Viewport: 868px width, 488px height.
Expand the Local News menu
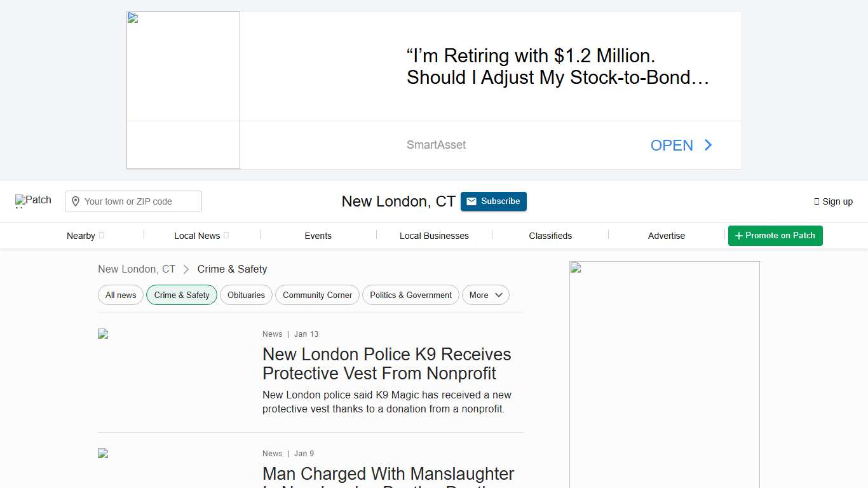(201, 236)
